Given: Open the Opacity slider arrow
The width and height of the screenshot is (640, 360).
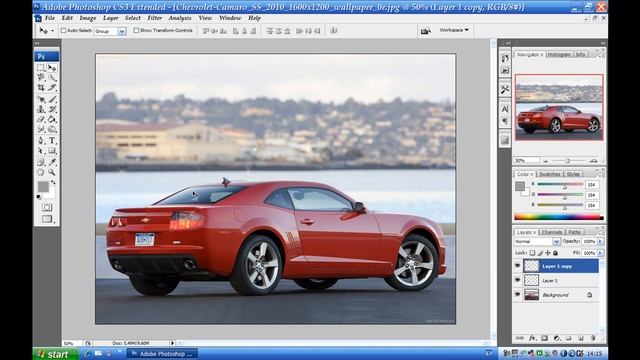Looking at the screenshot, I should click(x=600, y=242).
